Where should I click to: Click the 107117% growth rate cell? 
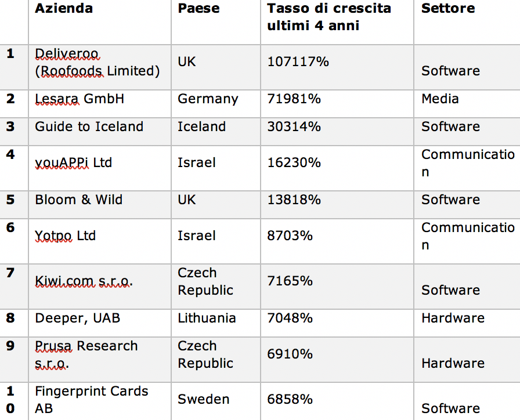298,61
